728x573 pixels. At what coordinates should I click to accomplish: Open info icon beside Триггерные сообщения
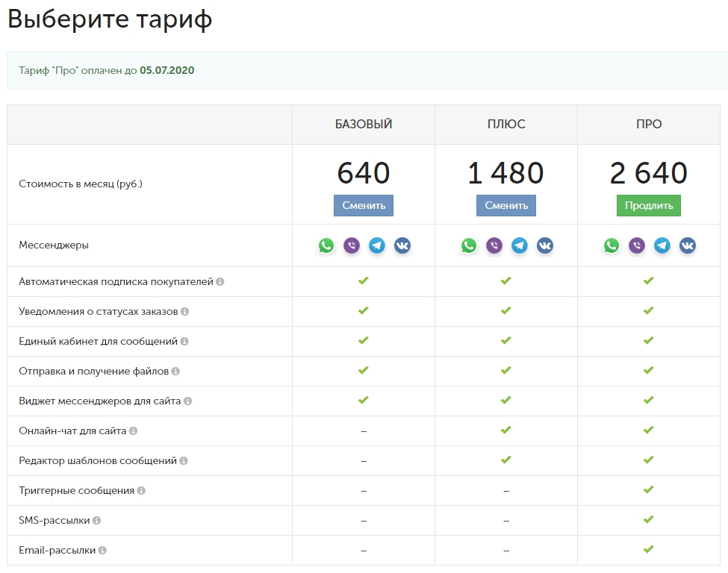141,491
